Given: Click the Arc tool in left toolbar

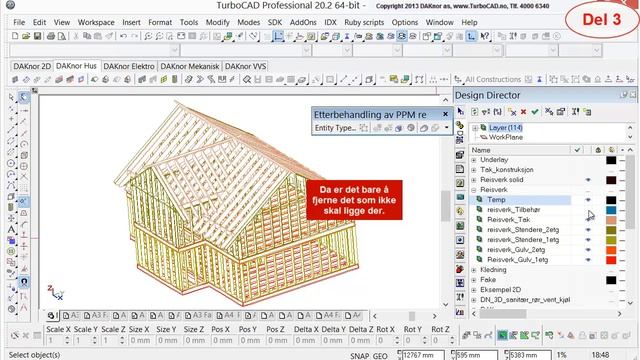Looking at the screenshot, I should coord(11,174).
